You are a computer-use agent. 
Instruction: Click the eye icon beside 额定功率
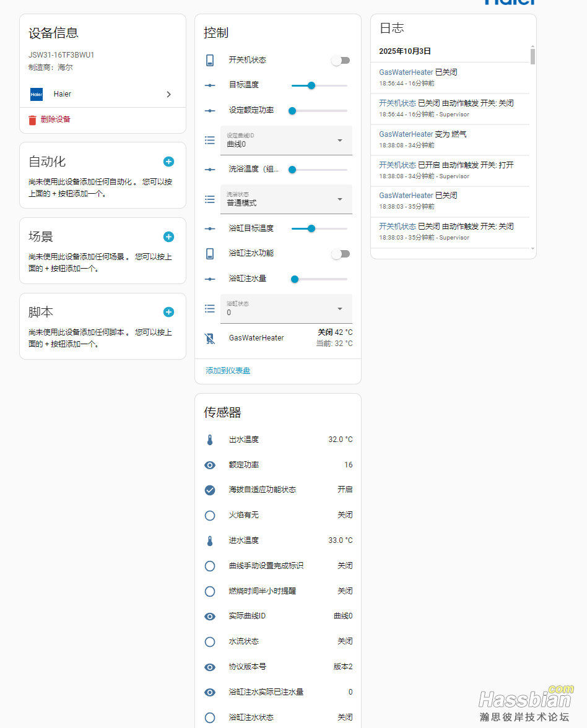click(x=210, y=465)
